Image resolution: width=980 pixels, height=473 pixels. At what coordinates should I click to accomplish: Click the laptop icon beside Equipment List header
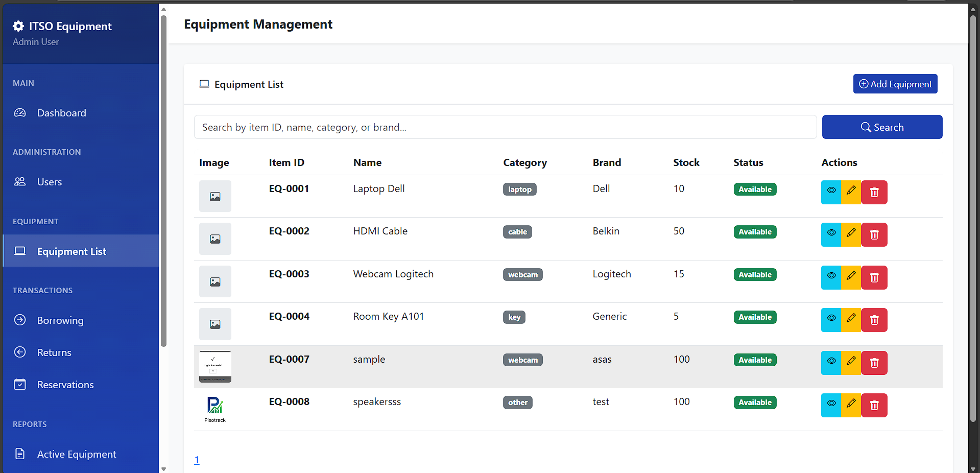coord(204,84)
